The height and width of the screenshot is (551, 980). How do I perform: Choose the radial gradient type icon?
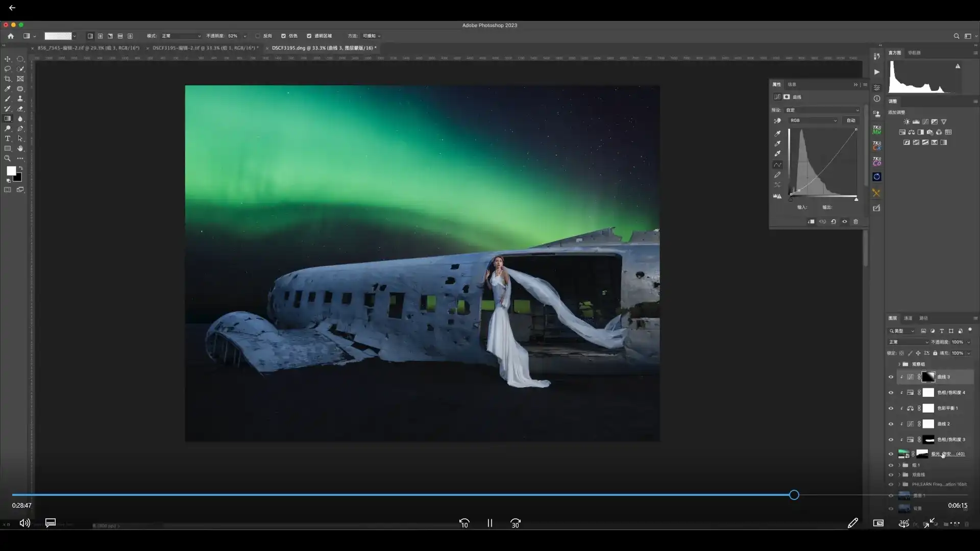point(101,36)
